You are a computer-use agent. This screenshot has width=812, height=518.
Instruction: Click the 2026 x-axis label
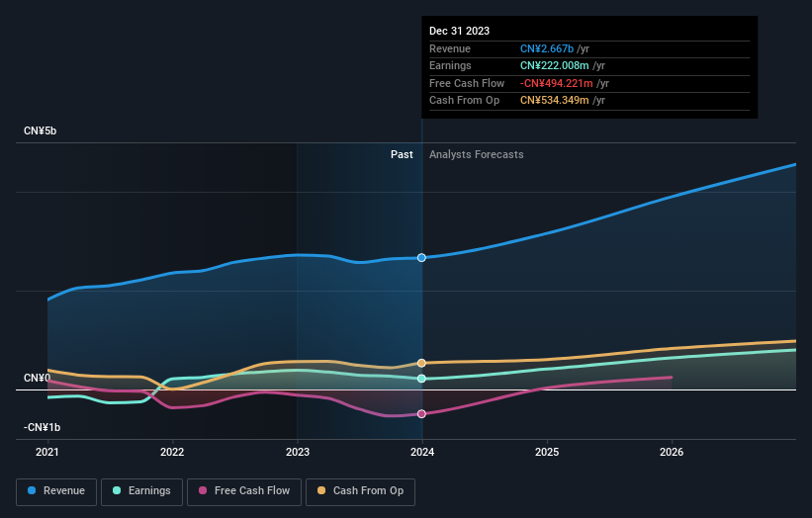coord(672,453)
